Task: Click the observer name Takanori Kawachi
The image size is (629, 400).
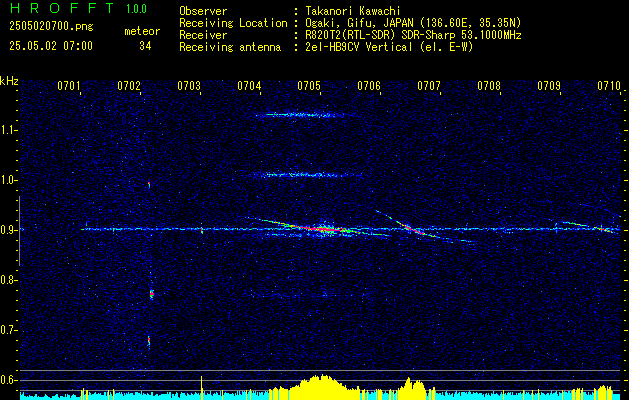Action: click(x=353, y=11)
